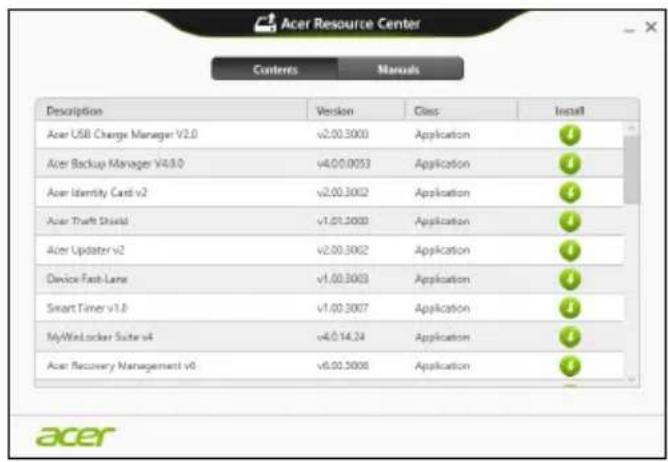Switch to the Contents tab
This screenshot has height=462, width=668.
[x=275, y=69]
